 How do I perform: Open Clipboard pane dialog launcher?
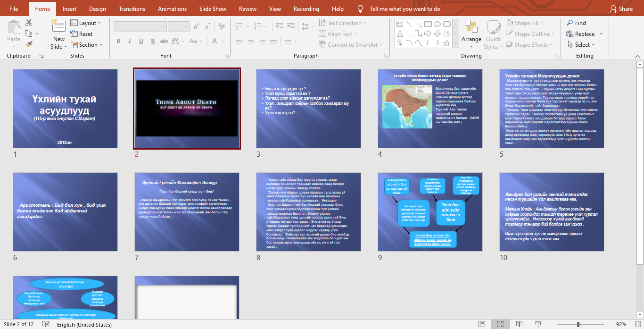point(41,56)
